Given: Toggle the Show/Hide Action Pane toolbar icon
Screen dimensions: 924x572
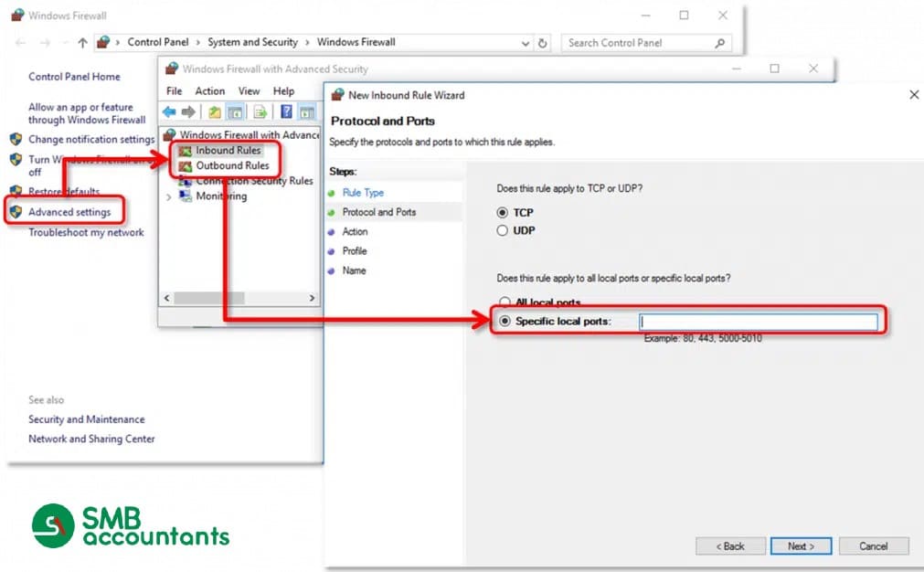Looking at the screenshot, I should pyautogui.click(x=306, y=111).
